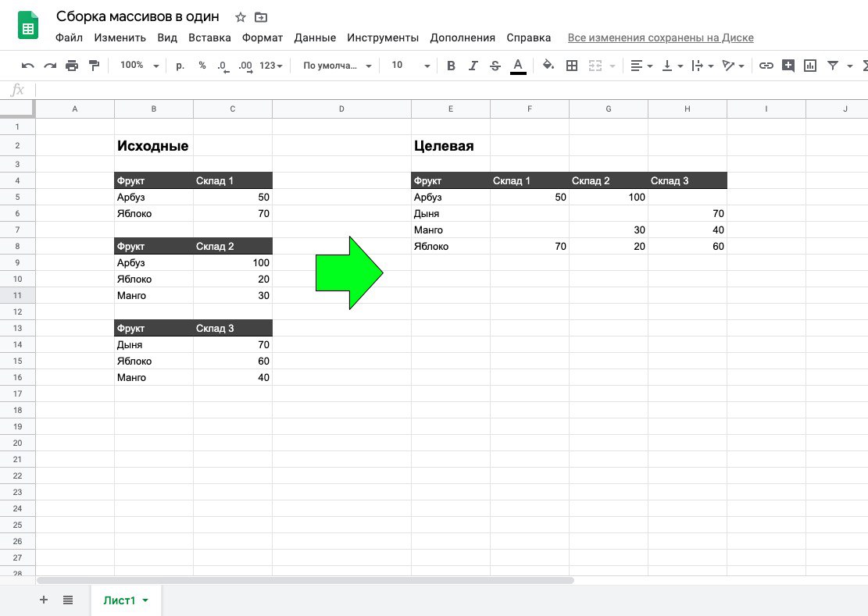868x616 pixels.
Task: Open the all sheets list
Action: click(67, 600)
